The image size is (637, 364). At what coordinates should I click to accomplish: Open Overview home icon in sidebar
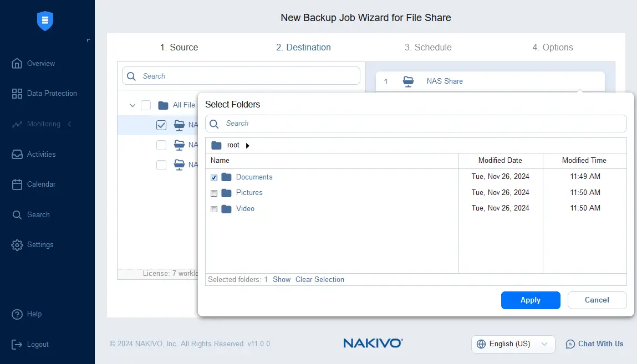(x=17, y=63)
